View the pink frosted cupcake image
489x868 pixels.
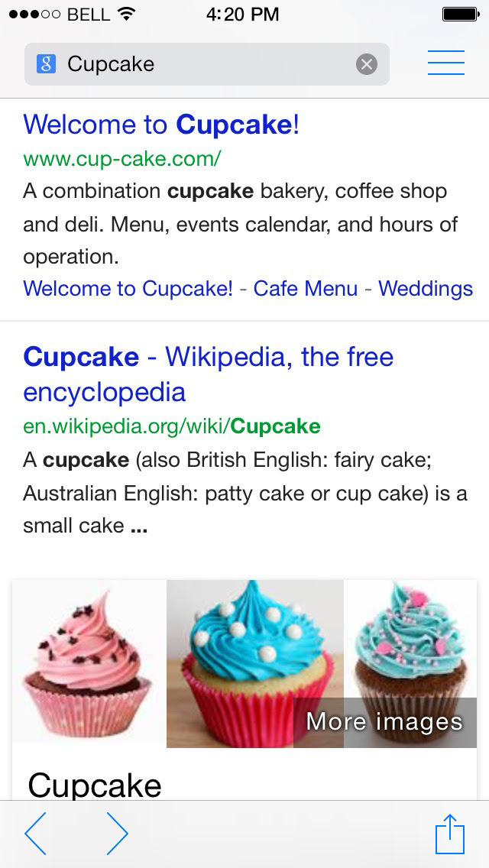coord(89,664)
